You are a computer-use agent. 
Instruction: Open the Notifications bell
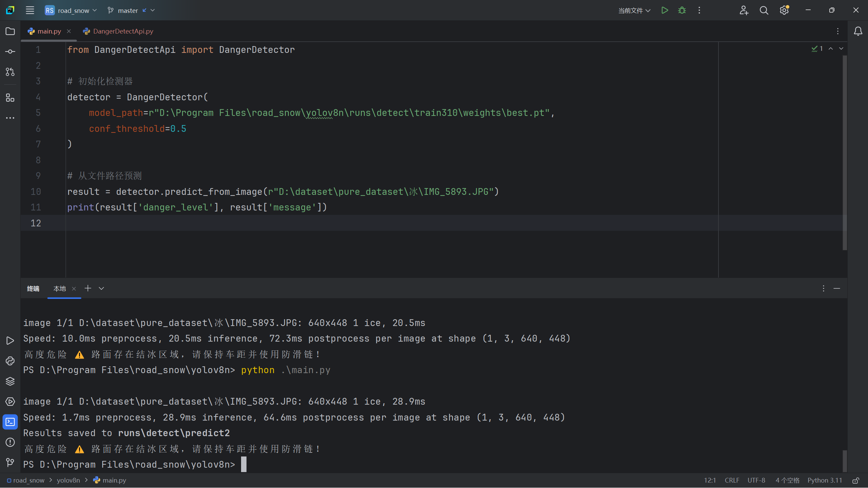858,31
